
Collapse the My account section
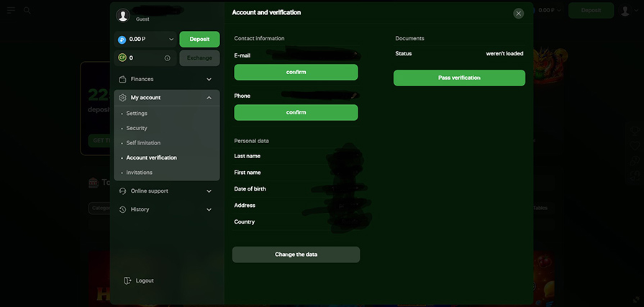[x=209, y=98]
